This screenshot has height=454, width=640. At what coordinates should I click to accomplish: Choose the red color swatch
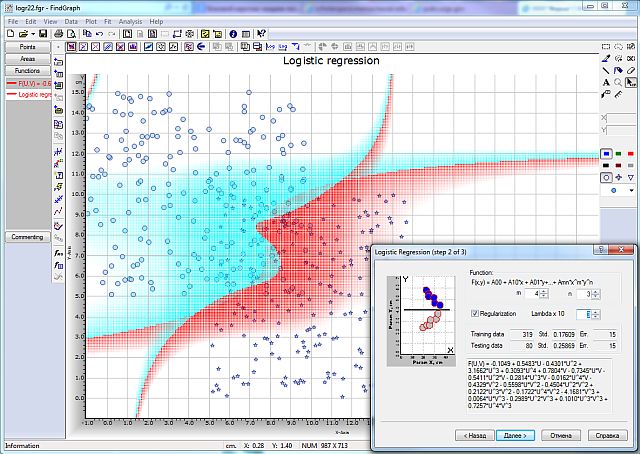click(631, 154)
